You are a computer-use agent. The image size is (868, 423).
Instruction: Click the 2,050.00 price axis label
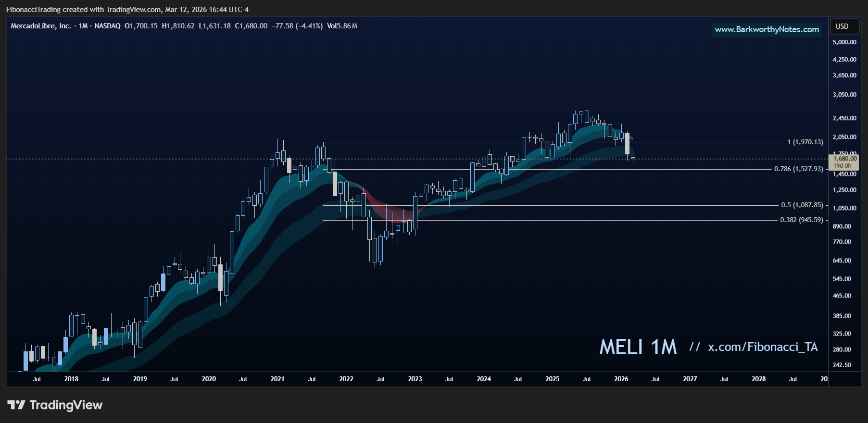coord(844,137)
